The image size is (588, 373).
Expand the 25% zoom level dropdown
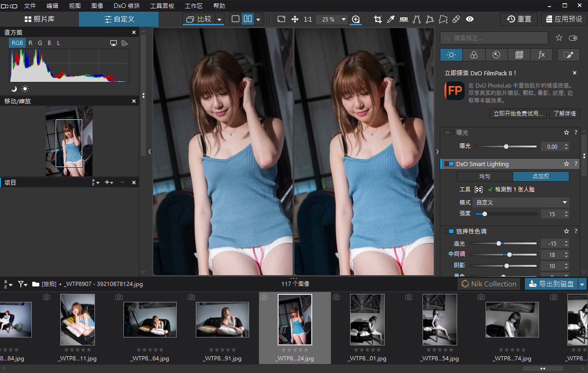(x=344, y=19)
